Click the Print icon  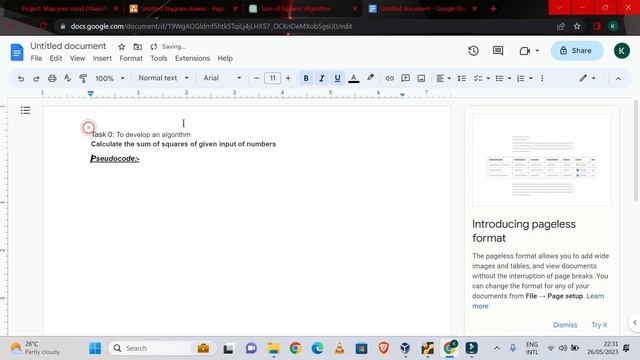tap(52, 78)
